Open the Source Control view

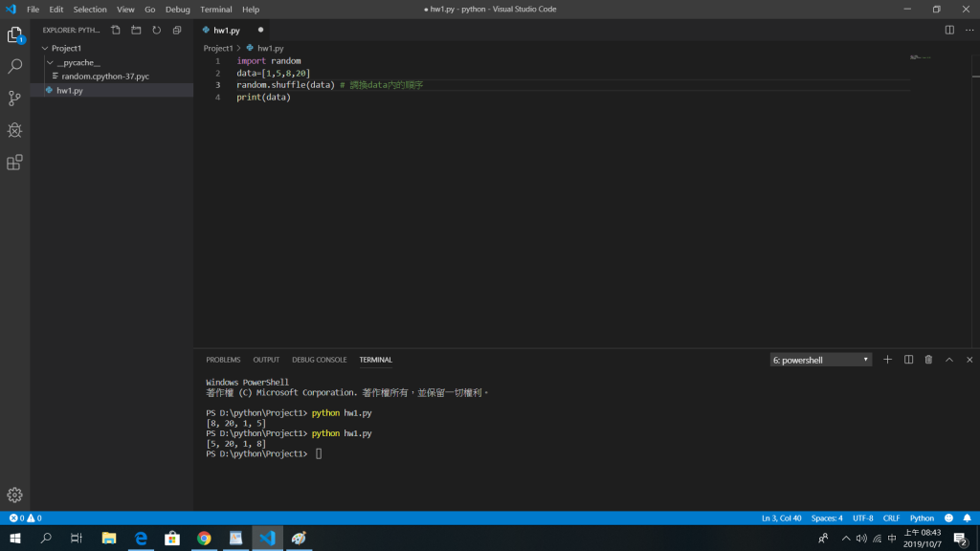pos(15,99)
